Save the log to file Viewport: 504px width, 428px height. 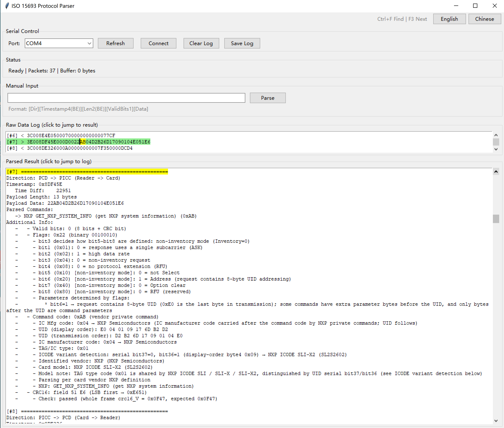pos(242,43)
